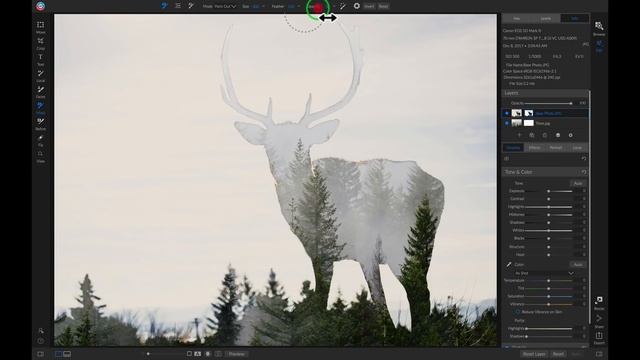The image size is (640, 360).
Task: Adjust the layer Opacity slider
Action: [x=548, y=103]
